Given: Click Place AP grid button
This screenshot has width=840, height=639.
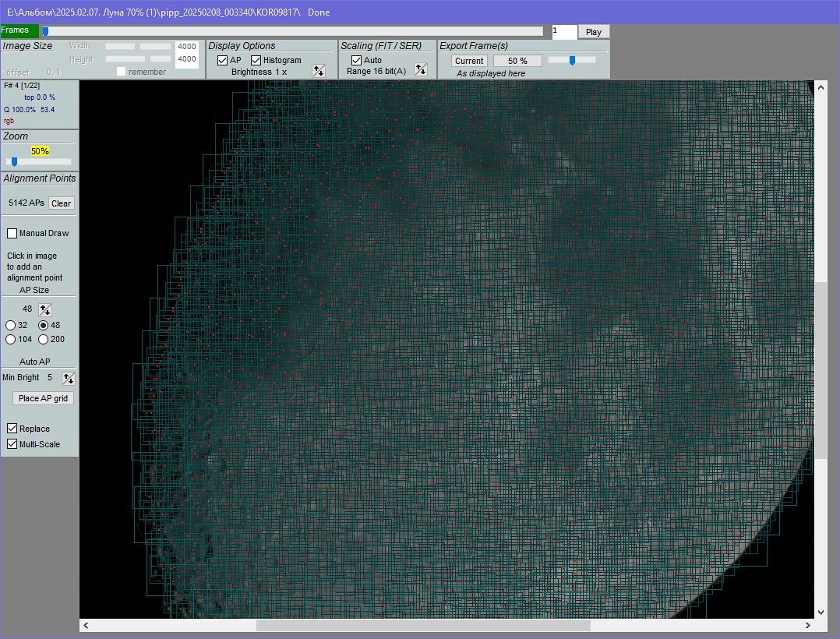Looking at the screenshot, I should [44, 398].
